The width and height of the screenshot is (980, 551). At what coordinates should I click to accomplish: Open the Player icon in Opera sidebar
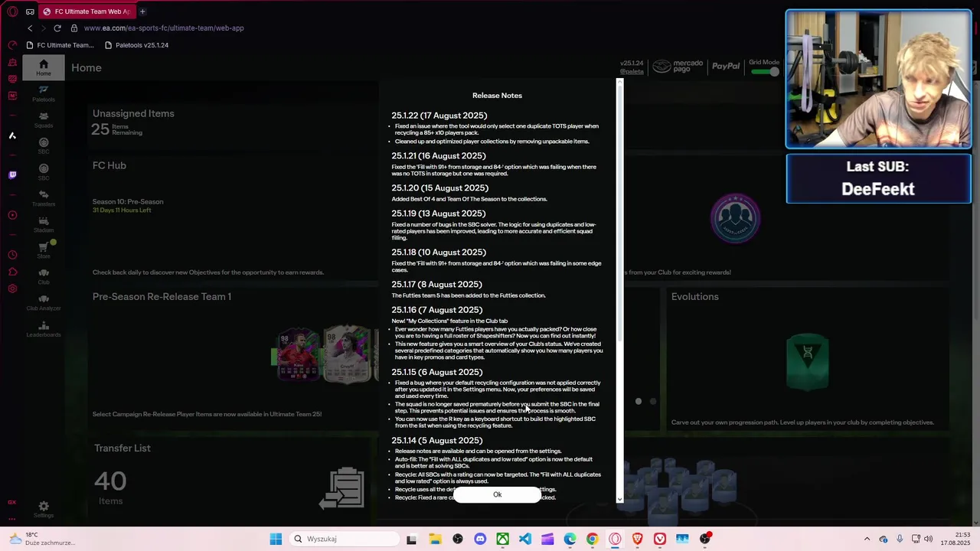click(x=12, y=215)
